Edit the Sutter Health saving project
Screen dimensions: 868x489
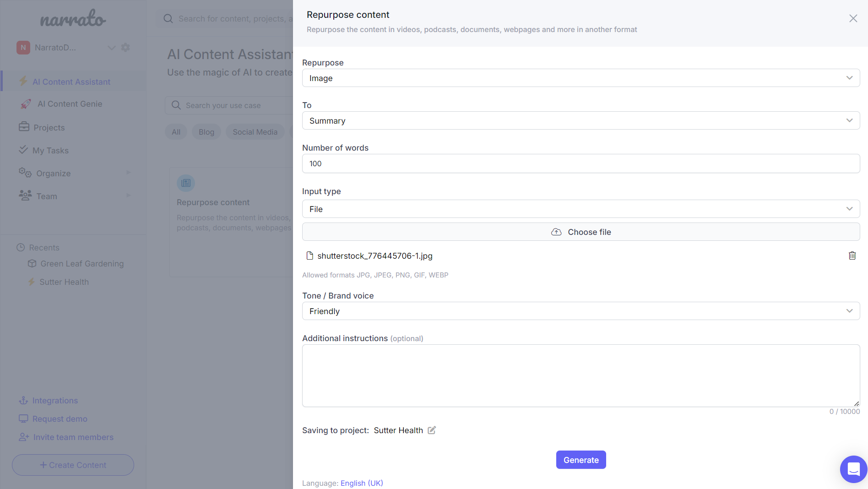click(x=432, y=430)
